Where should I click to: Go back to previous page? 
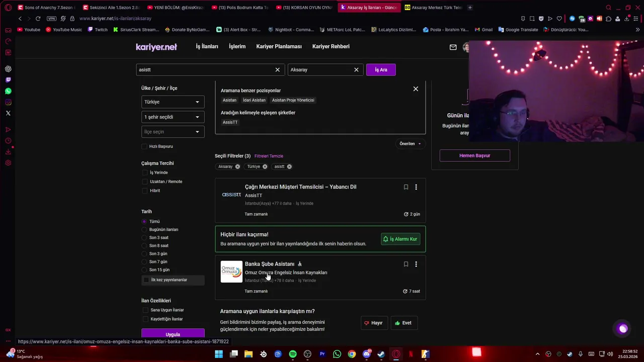(x=20, y=19)
